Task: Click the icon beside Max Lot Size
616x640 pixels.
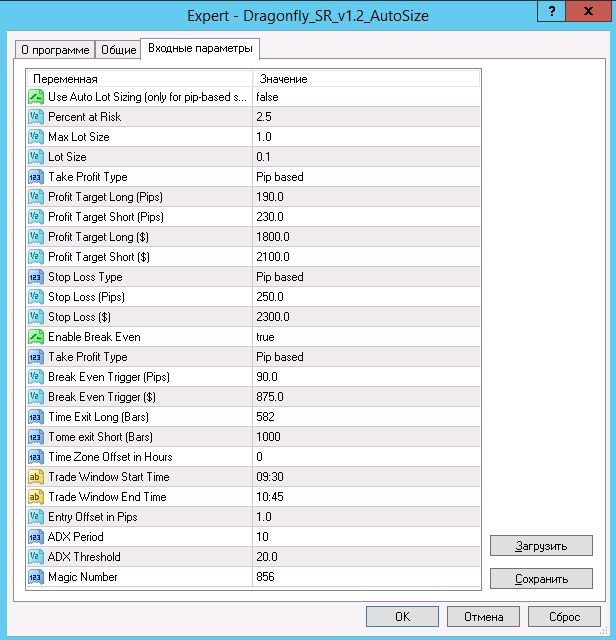Action: 36,137
